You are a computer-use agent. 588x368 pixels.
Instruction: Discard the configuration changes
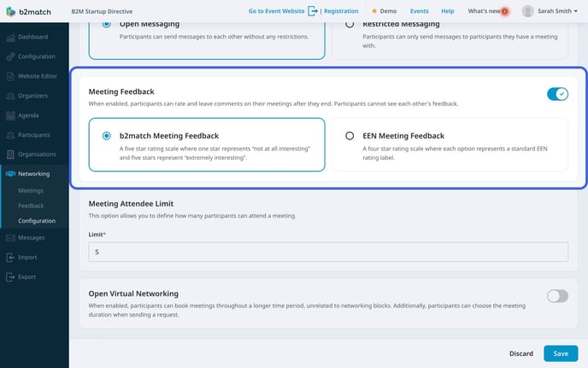(520, 353)
